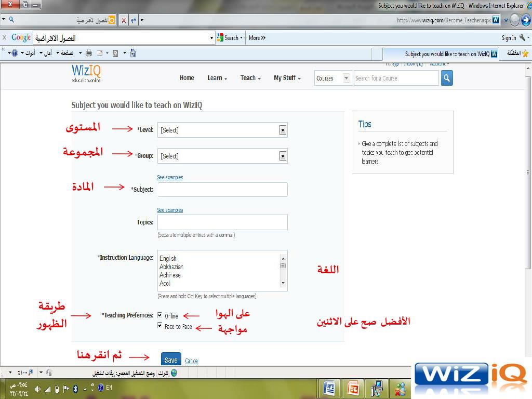Expand the Learn menu
The height and width of the screenshot is (399, 532).
tap(217, 78)
